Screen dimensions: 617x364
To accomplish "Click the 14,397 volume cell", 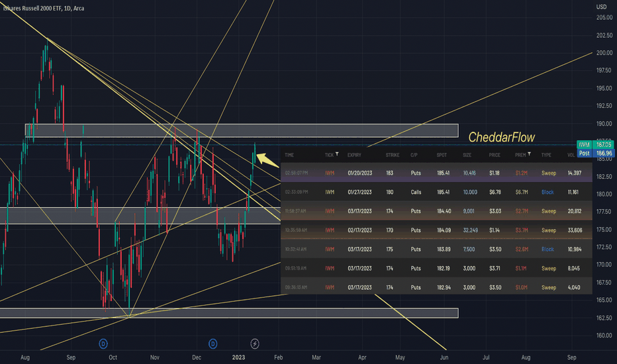I will pos(574,173).
